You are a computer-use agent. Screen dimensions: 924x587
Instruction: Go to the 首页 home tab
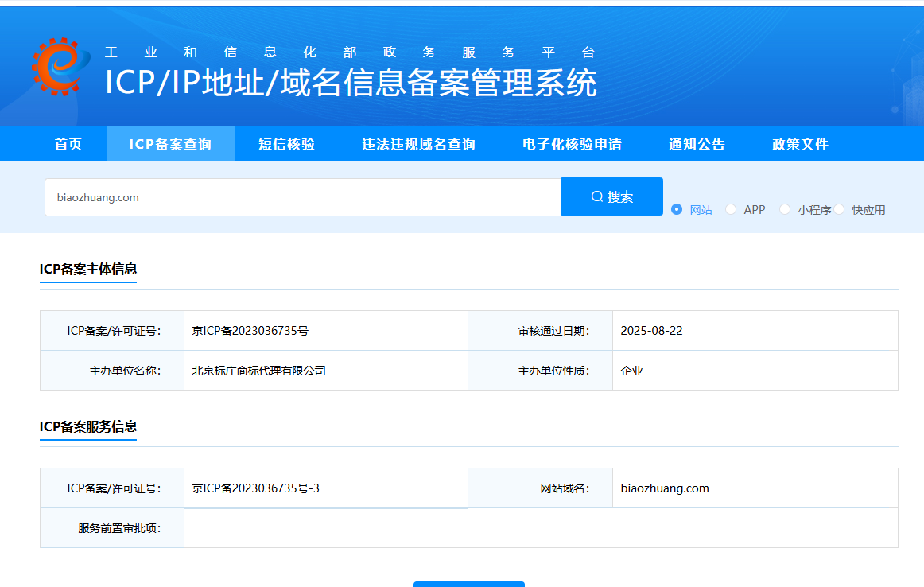[68, 144]
